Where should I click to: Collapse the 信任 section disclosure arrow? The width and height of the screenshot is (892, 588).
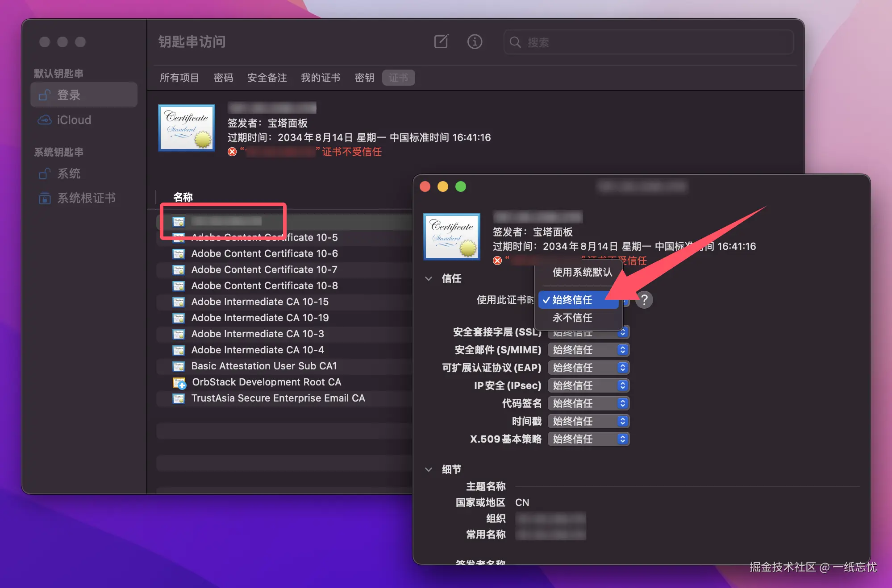pos(429,278)
